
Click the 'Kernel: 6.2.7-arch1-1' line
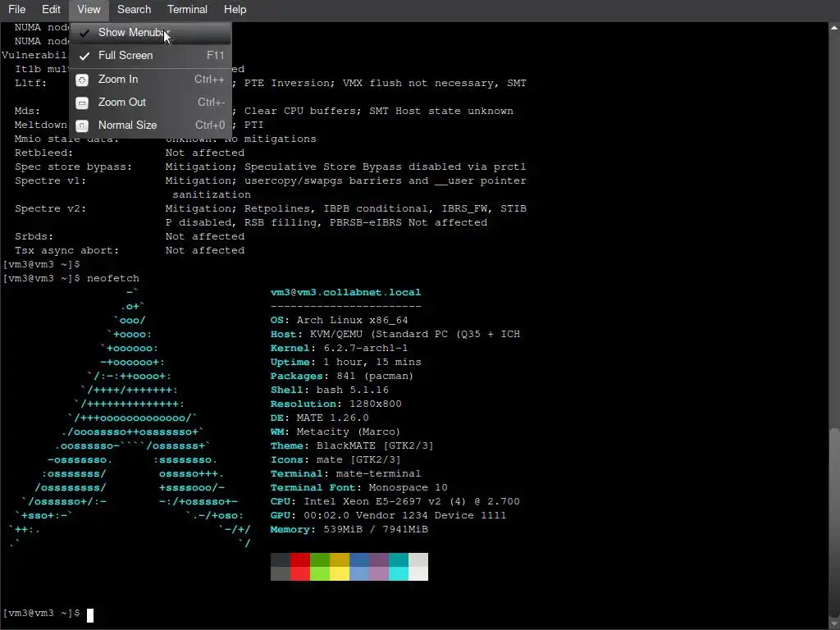coord(339,348)
